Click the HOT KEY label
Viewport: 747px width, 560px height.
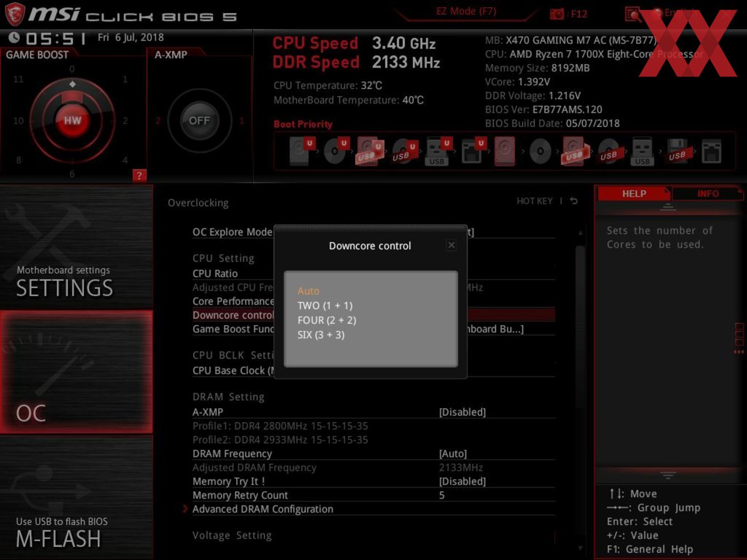coord(534,201)
